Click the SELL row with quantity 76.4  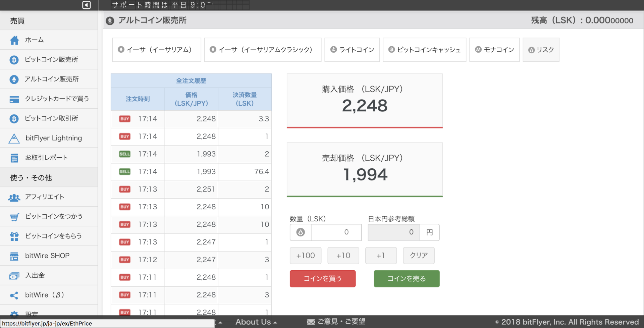(191, 172)
